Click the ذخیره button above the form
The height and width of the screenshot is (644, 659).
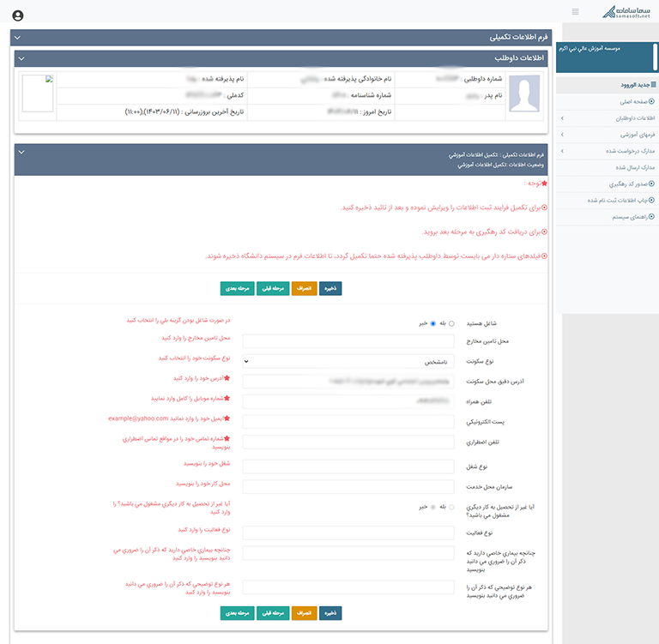330,288
